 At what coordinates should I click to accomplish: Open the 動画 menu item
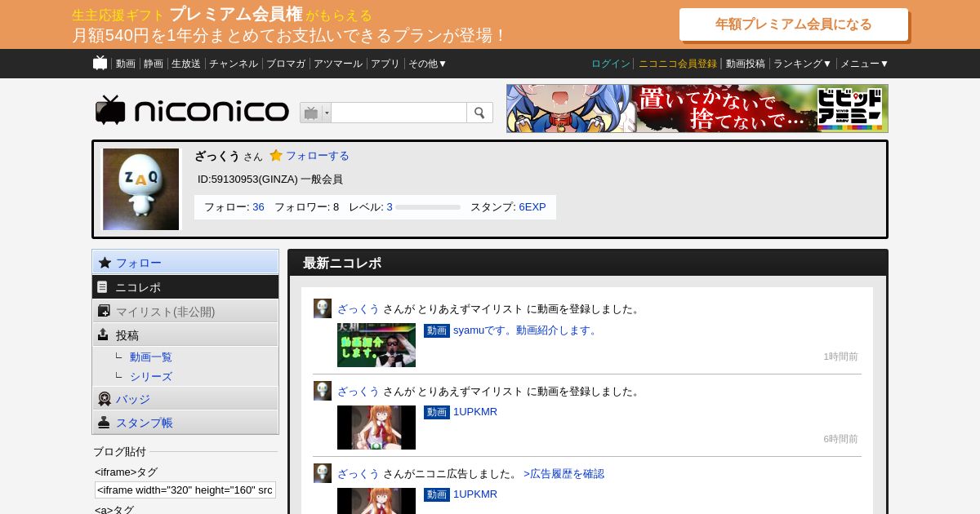tap(125, 64)
